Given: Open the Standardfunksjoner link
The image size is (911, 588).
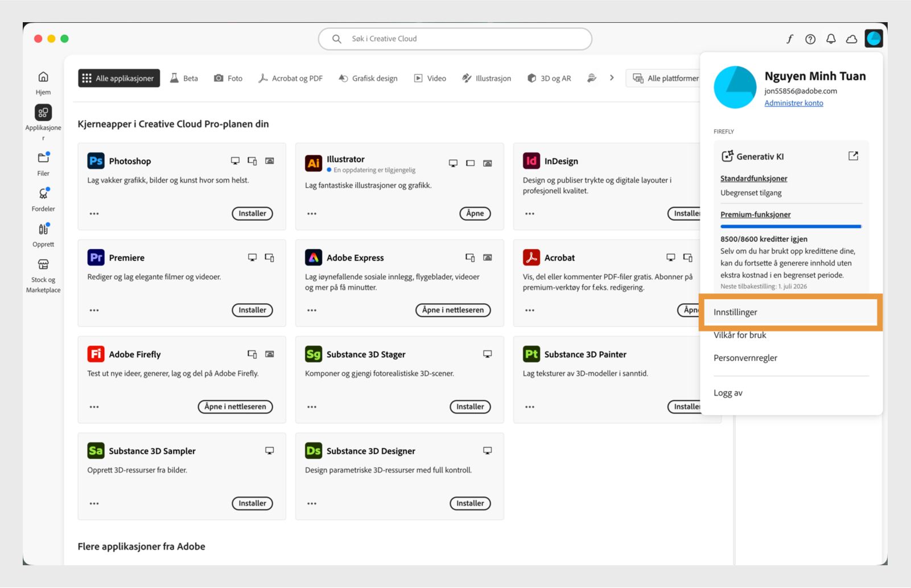Looking at the screenshot, I should coord(754,179).
